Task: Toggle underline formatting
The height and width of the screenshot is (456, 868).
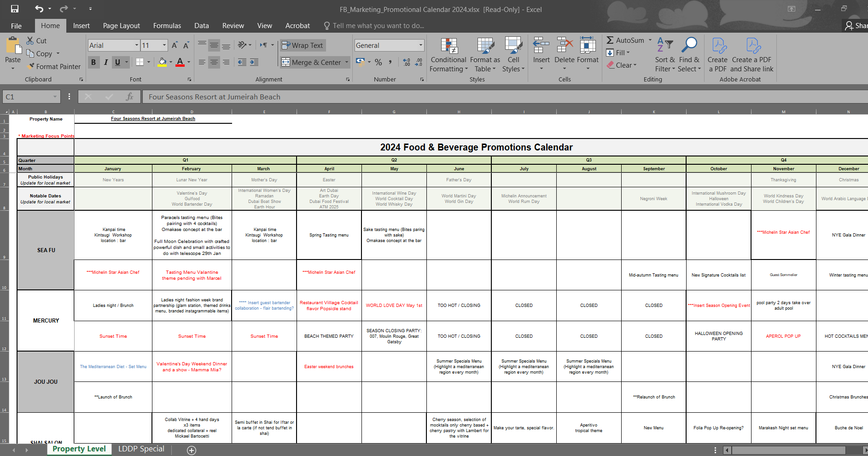Action: [x=117, y=62]
